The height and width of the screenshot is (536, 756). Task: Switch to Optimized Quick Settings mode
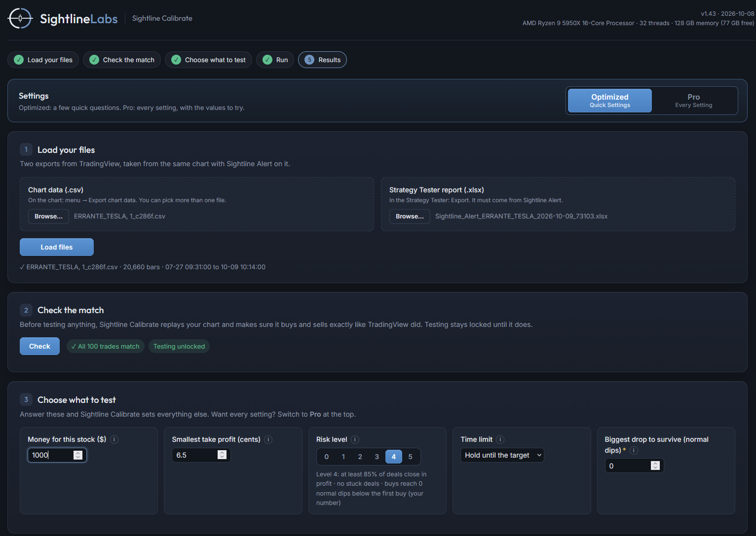pos(610,101)
